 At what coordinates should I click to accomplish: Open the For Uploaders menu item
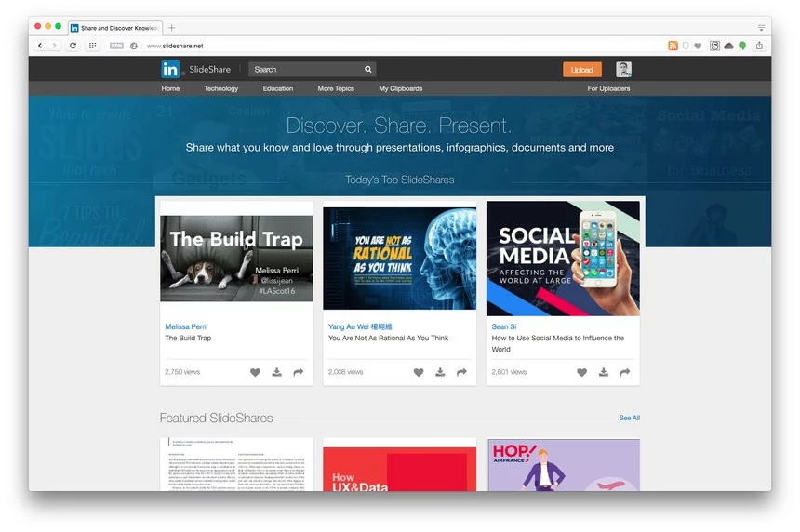pos(608,88)
